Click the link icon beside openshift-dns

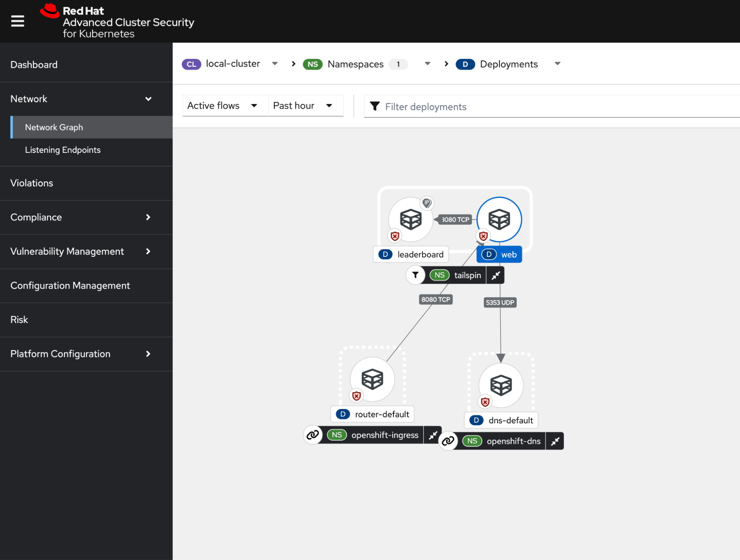[448, 441]
